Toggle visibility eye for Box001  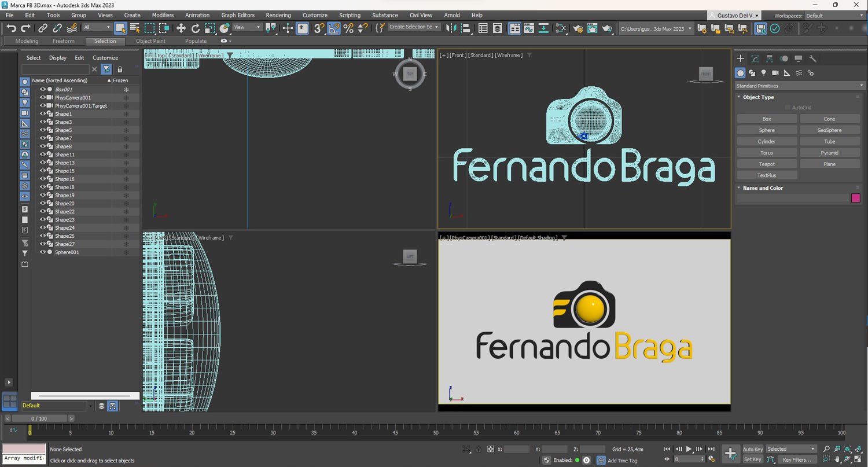click(x=43, y=89)
